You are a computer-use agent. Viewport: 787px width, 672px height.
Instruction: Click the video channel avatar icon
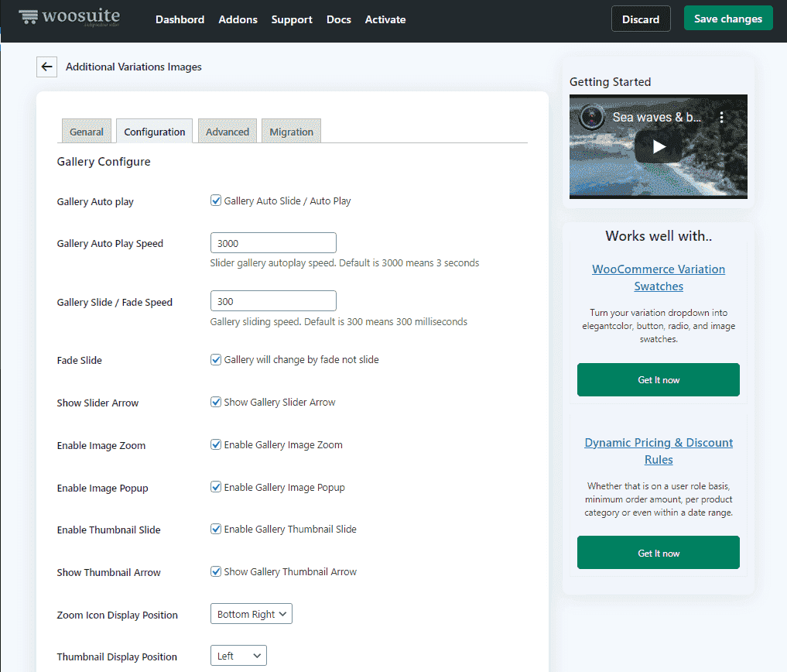pyautogui.click(x=592, y=118)
